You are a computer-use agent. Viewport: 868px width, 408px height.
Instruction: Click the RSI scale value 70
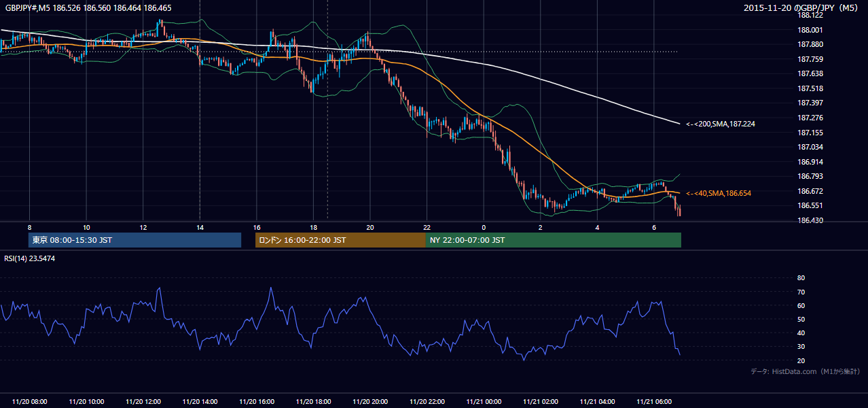coord(801,292)
